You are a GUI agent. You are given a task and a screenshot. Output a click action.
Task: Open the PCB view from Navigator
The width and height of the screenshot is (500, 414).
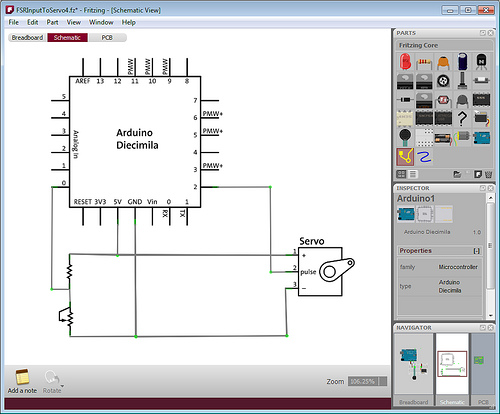[482, 368]
